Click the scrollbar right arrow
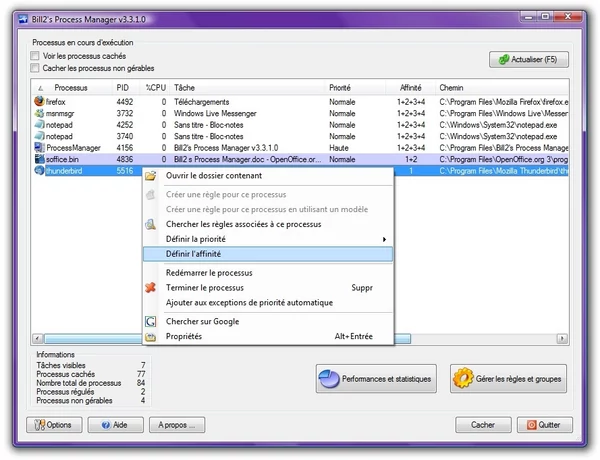The height and width of the screenshot is (460, 600). [562, 339]
